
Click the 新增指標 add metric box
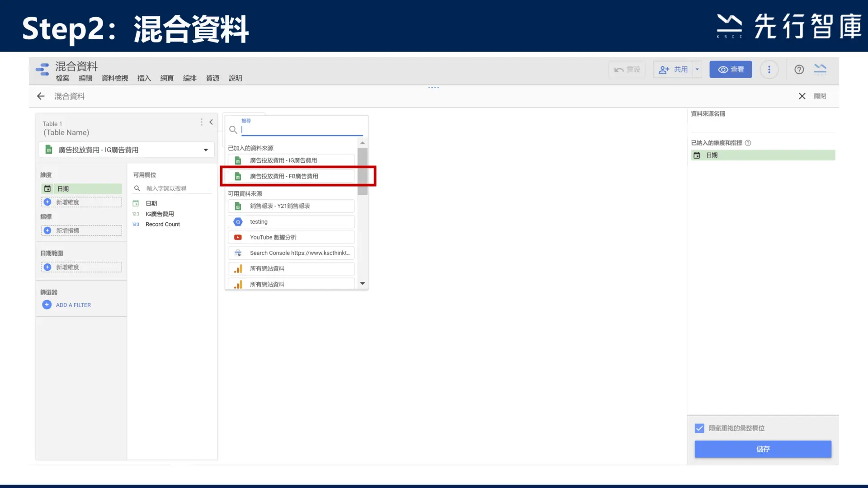click(81, 230)
